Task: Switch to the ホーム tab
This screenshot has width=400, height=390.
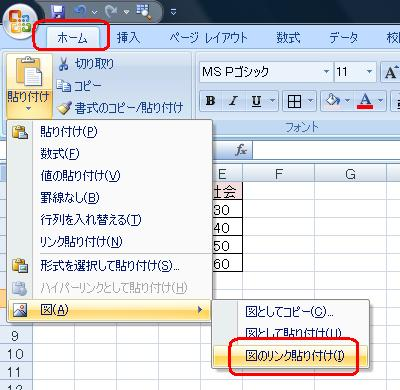Action: pos(72,38)
